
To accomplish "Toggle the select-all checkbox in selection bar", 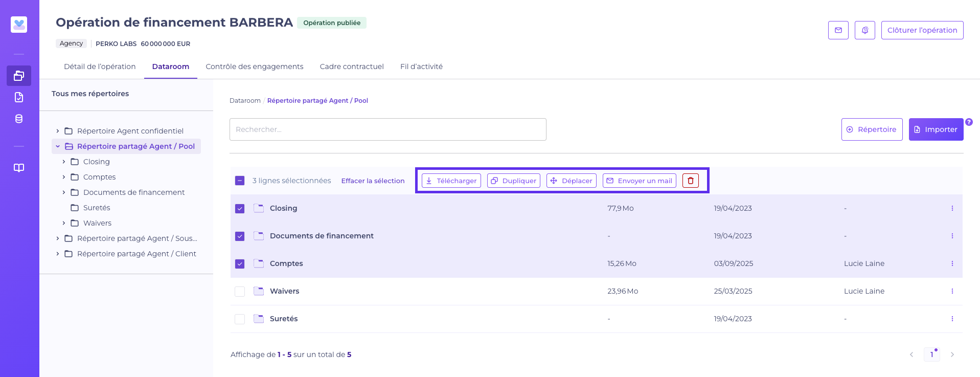I will pos(240,181).
